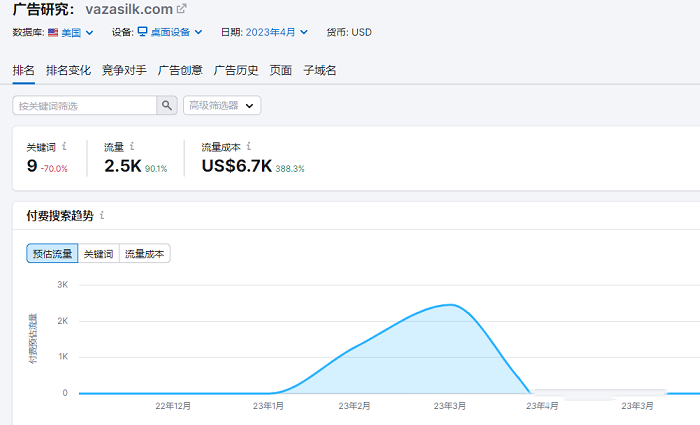This screenshot has height=425, width=700.
Task: Switch to the 子域名 tab
Action: pyautogui.click(x=320, y=70)
